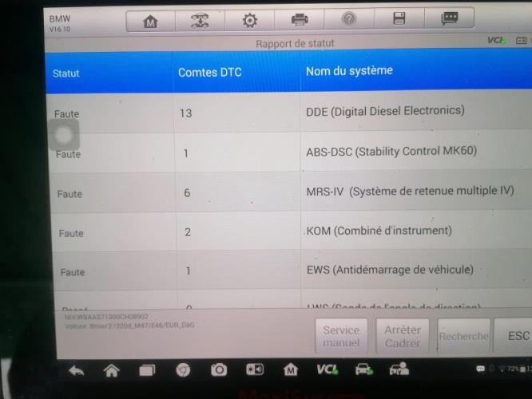Tap the Rapport de statut title

pyautogui.click(x=295, y=43)
